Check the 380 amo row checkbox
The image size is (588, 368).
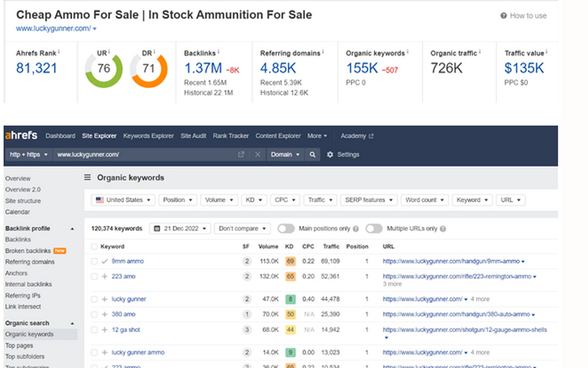[x=94, y=314]
